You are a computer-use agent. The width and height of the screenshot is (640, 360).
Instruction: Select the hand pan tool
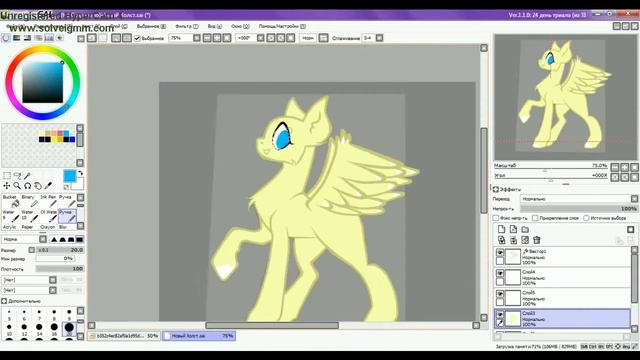[x=38, y=186]
